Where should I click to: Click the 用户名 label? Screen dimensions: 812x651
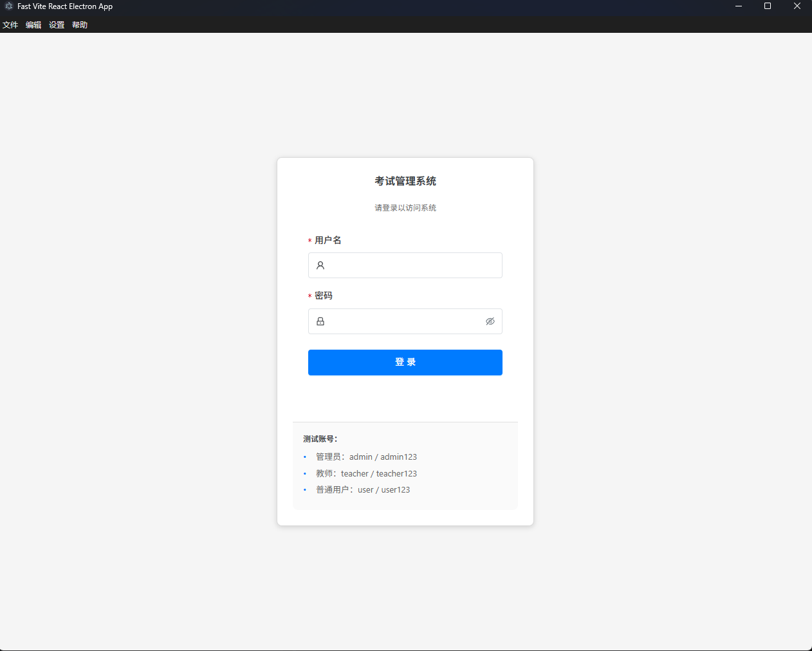click(x=328, y=240)
